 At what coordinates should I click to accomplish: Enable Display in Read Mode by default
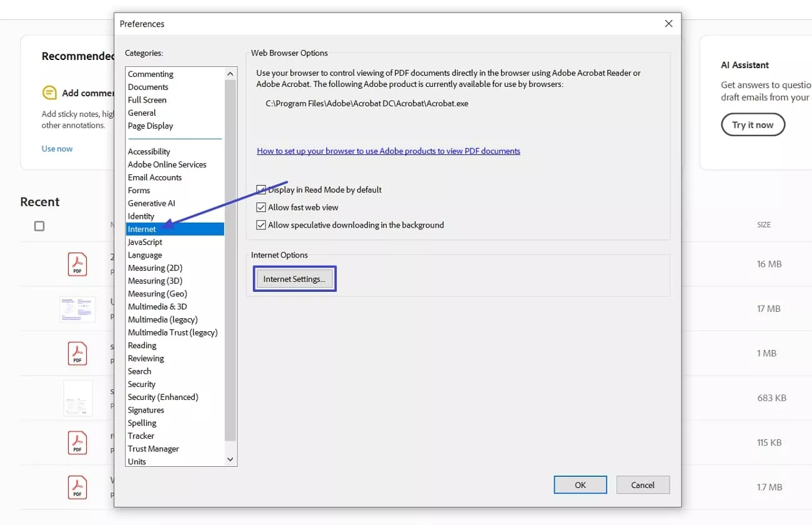[260, 189]
